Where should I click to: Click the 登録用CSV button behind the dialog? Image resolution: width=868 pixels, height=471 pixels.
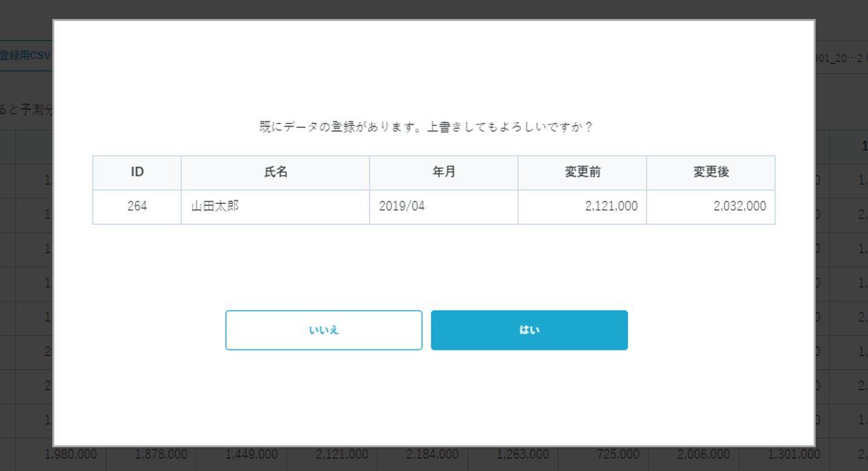(26, 56)
